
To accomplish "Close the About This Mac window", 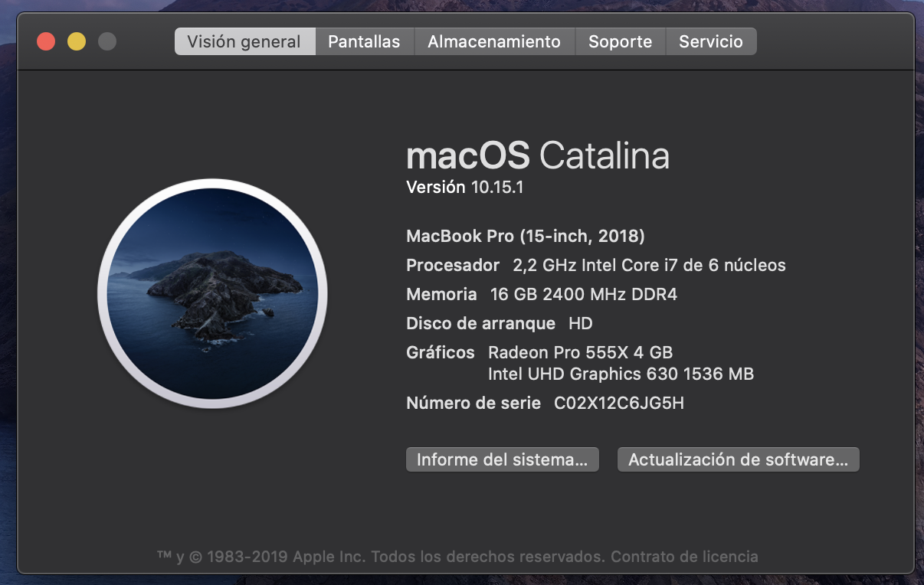I will pos(46,41).
